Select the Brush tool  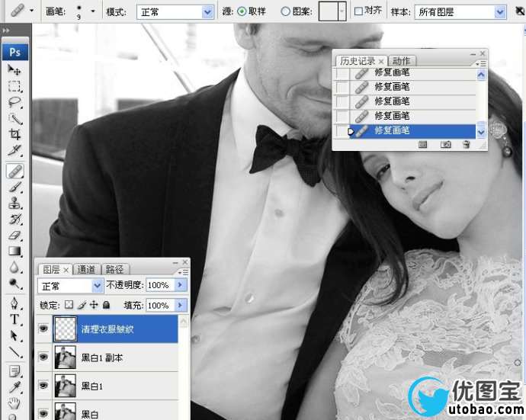click(14, 188)
